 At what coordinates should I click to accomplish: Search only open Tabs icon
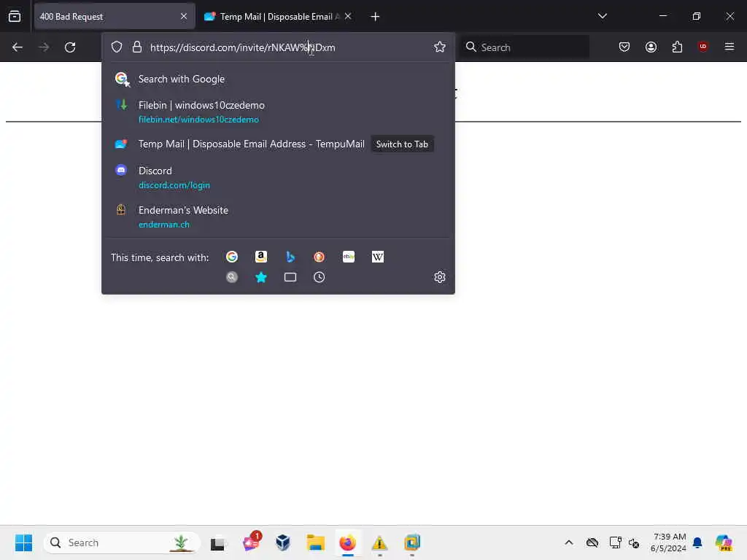coord(290,277)
